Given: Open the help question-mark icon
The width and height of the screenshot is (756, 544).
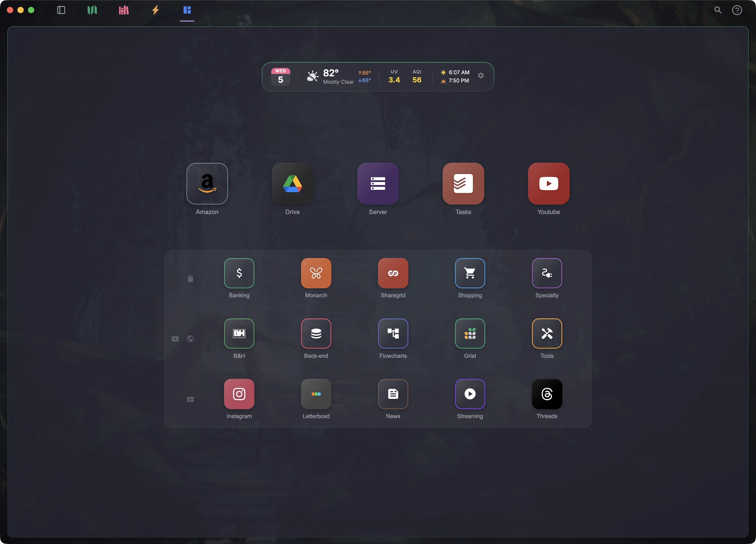Looking at the screenshot, I should pos(737,10).
